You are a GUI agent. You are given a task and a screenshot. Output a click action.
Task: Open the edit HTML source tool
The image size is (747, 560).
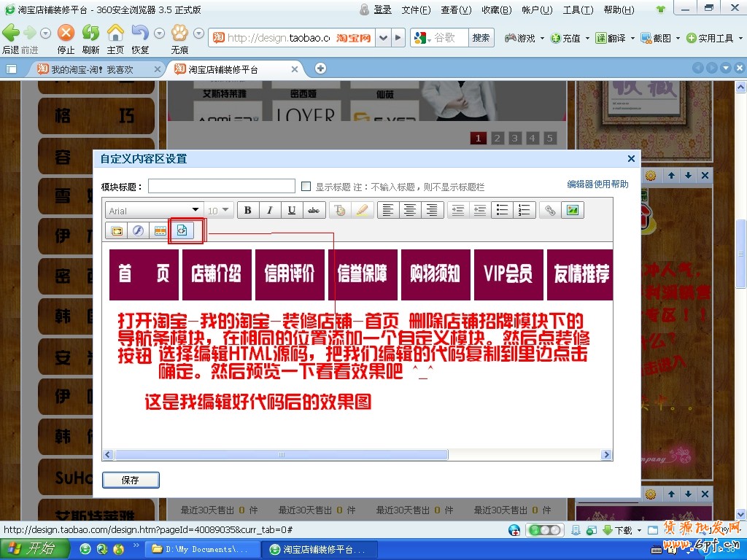point(182,231)
